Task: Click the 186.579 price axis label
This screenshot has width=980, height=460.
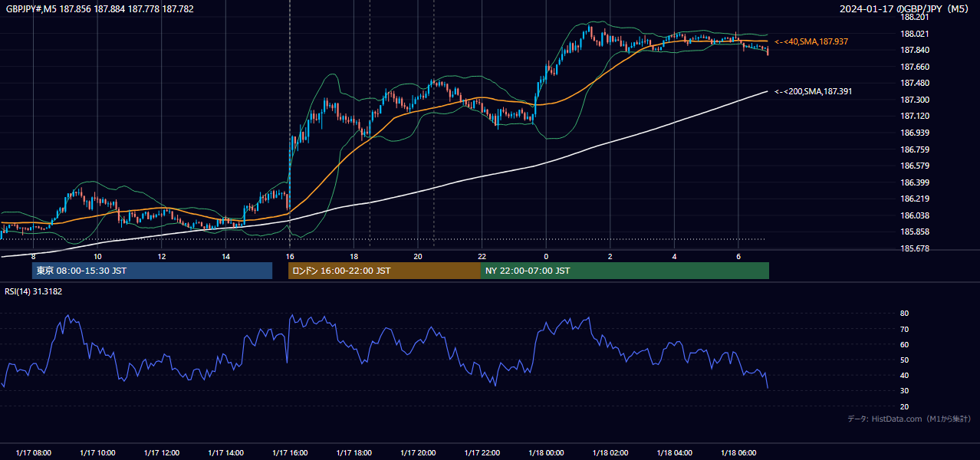Action: click(x=915, y=166)
